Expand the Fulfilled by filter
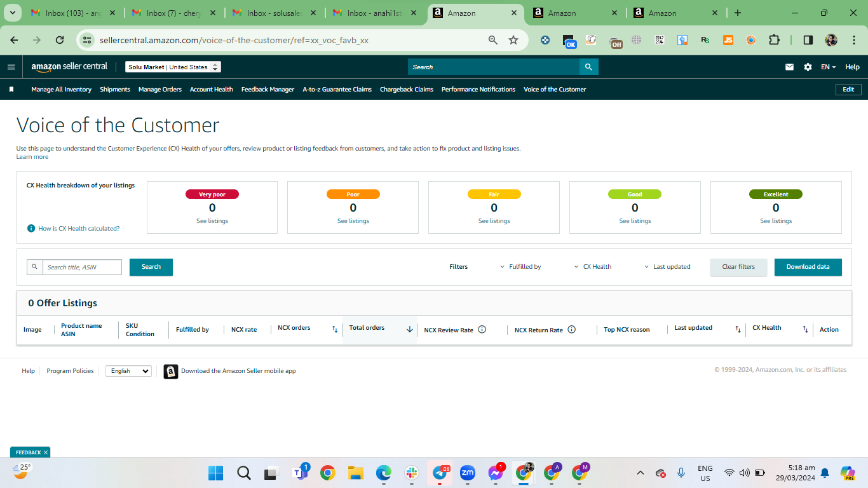The height and width of the screenshot is (488, 868). coord(520,267)
